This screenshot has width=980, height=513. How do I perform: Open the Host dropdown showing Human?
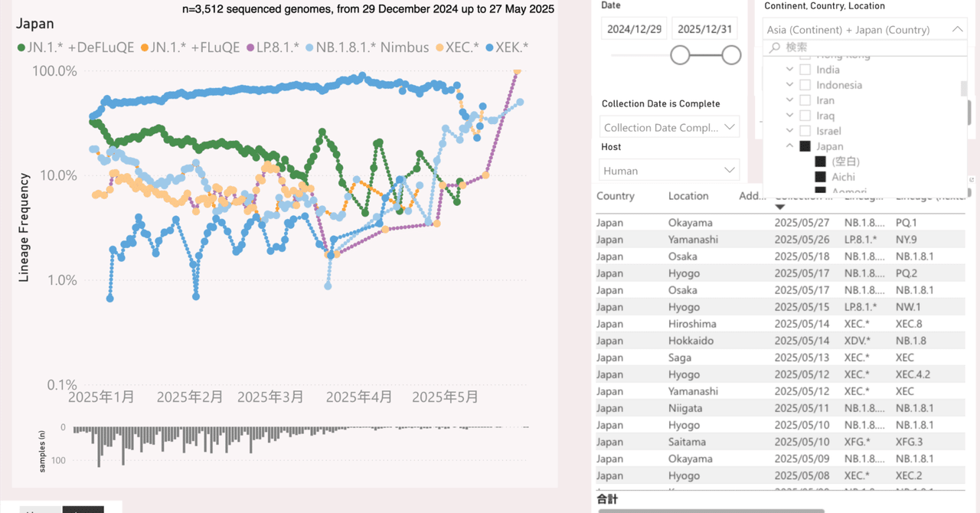(669, 170)
